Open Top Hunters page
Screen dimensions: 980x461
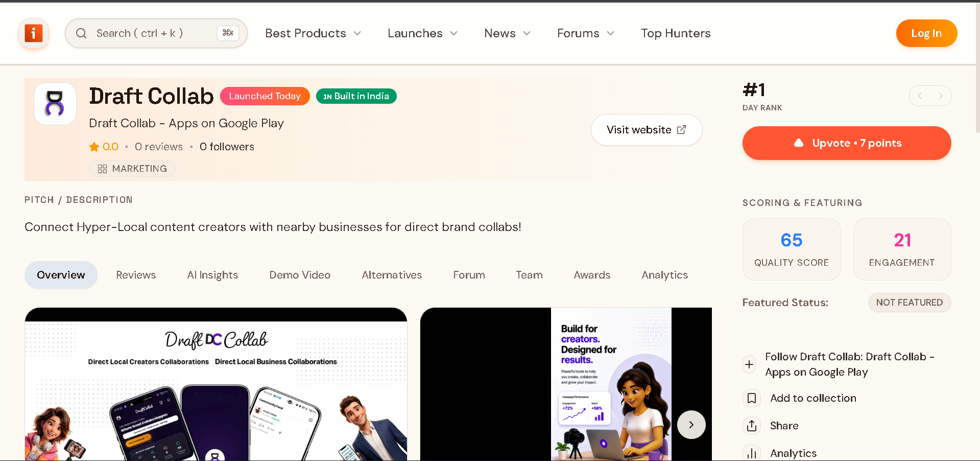click(x=676, y=33)
